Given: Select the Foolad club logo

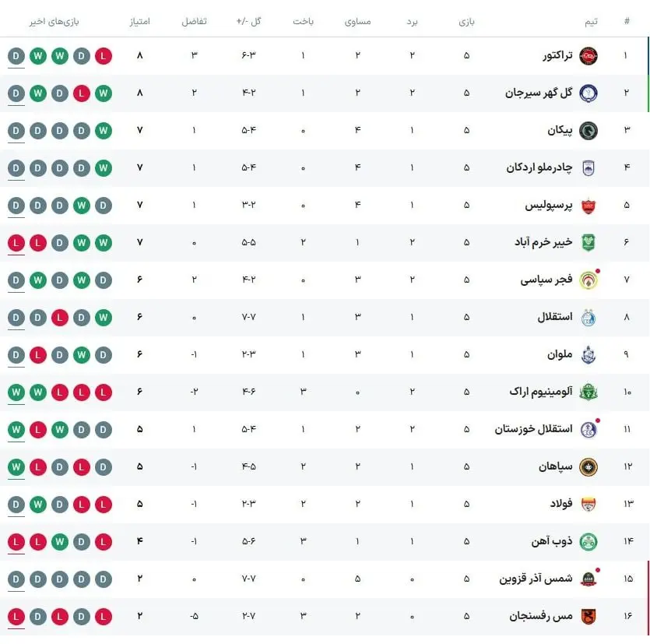Looking at the screenshot, I should tap(588, 505).
